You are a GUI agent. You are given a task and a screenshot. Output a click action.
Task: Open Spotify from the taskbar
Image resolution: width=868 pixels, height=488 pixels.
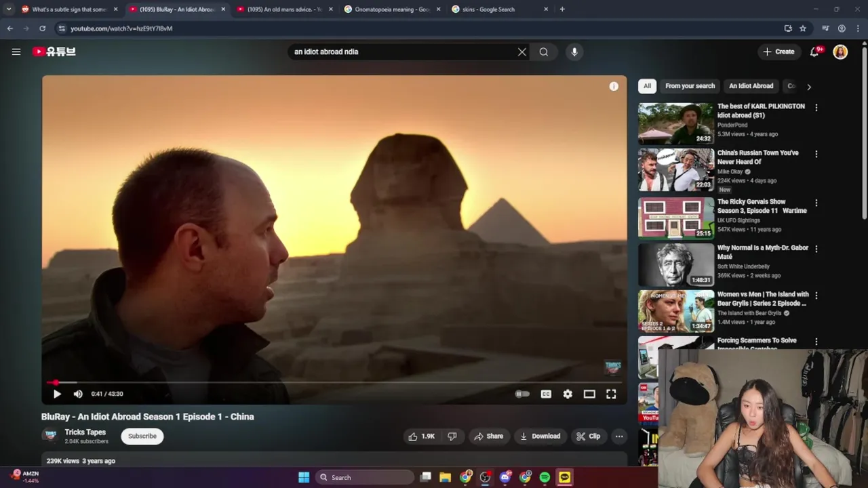click(x=545, y=477)
